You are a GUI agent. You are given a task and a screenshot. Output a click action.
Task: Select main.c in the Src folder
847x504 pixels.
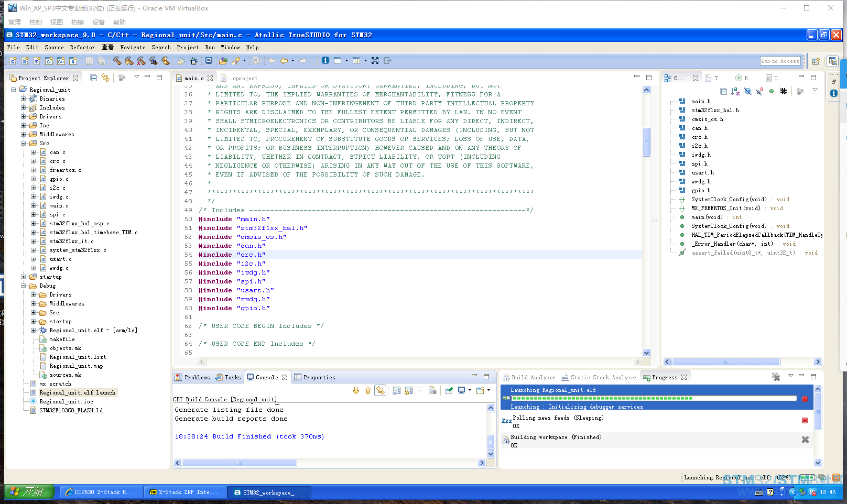click(59, 205)
